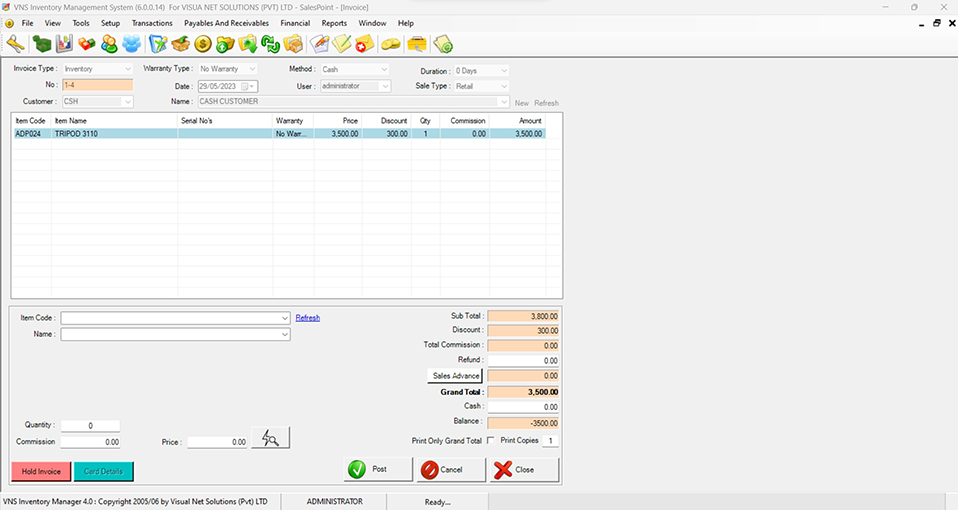Click the yellow toolbox icon
The image size is (958, 510).
(417, 44)
